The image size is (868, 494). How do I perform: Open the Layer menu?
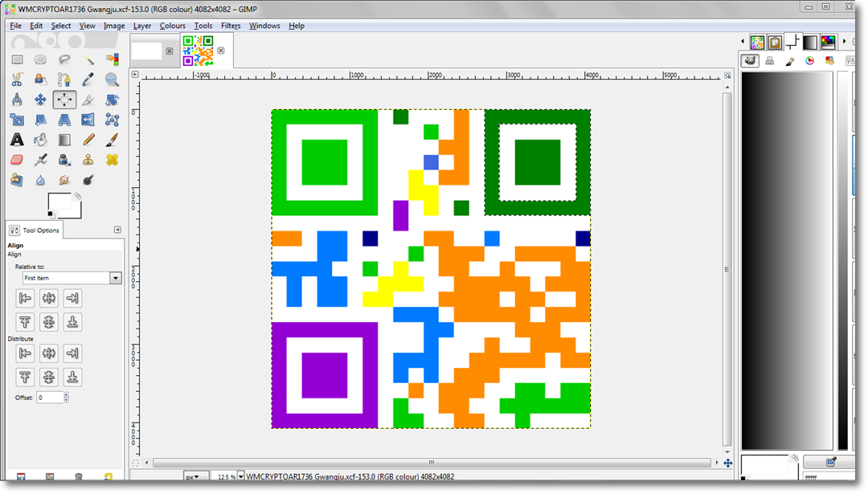pyautogui.click(x=142, y=26)
